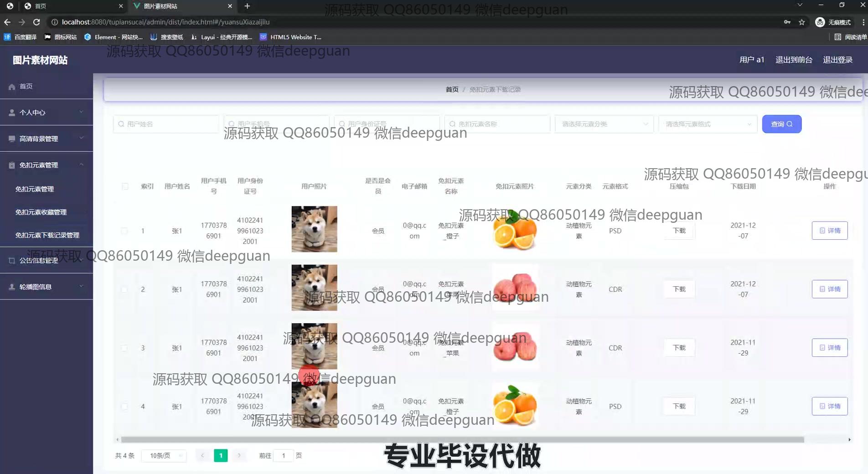Screen dimensions: 868x474
Task: Expand the 个人中心 sidebar menu
Action: (46, 112)
